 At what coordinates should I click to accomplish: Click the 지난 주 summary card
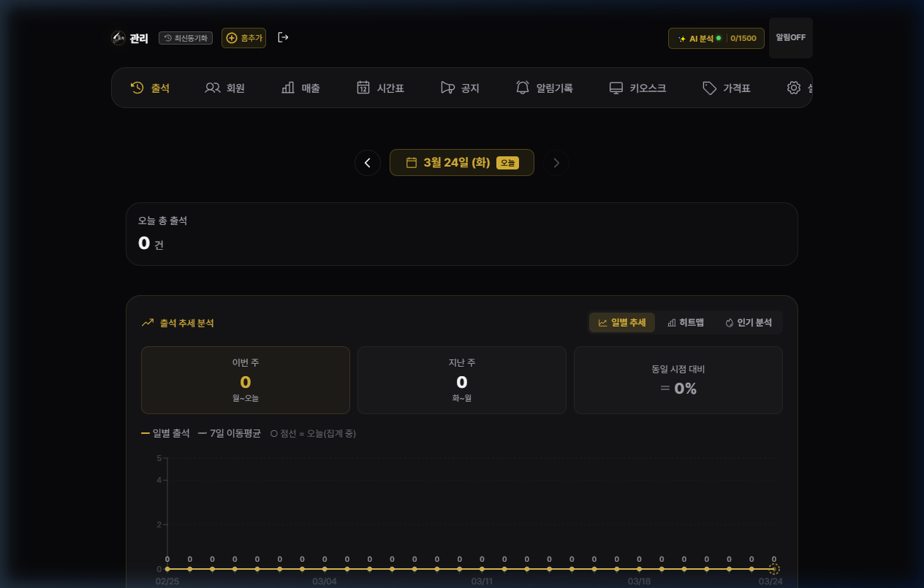pos(462,380)
